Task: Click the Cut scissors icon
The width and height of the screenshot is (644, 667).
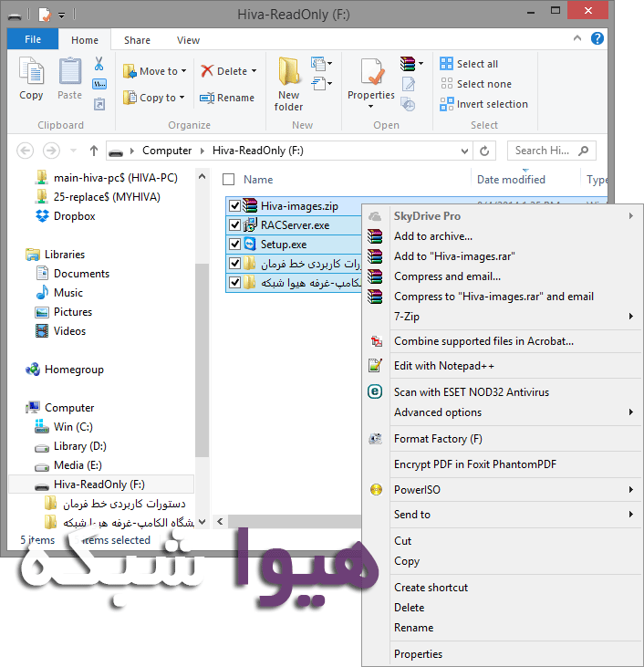Action: (x=99, y=63)
